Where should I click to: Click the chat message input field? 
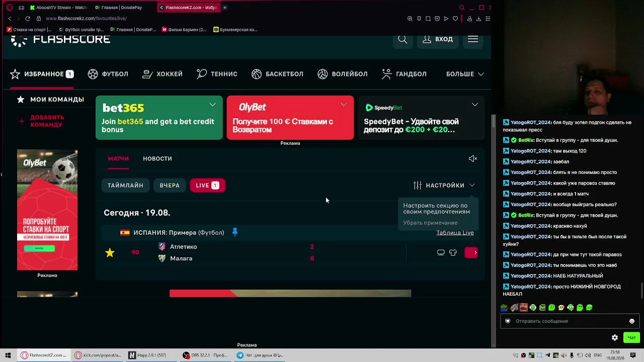(x=569, y=321)
